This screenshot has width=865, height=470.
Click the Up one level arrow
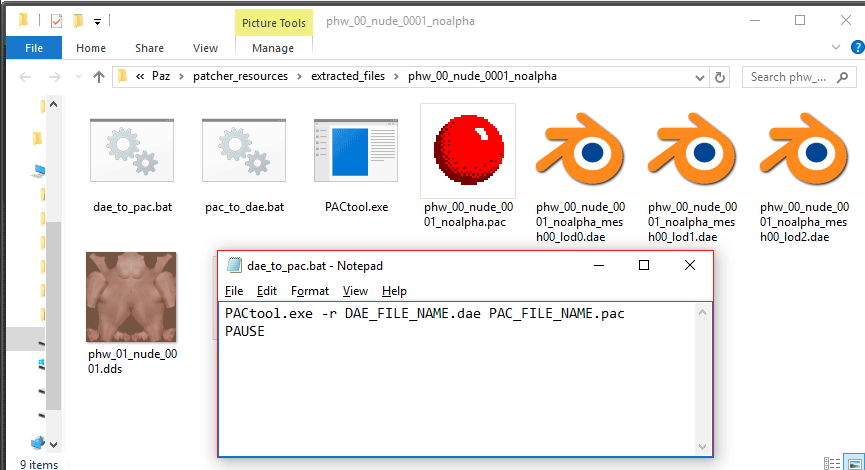click(99, 77)
